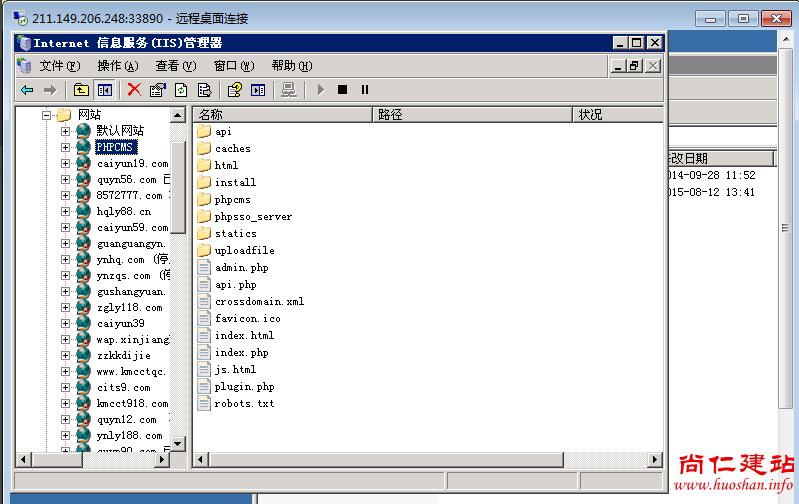
Task: Collapse the 网站 tree node
Action: pyautogui.click(x=46, y=115)
